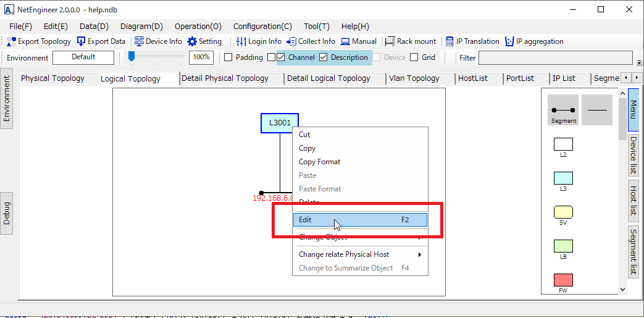644x318 pixels.
Task: Choose the SV server shape
Action: click(x=563, y=212)
